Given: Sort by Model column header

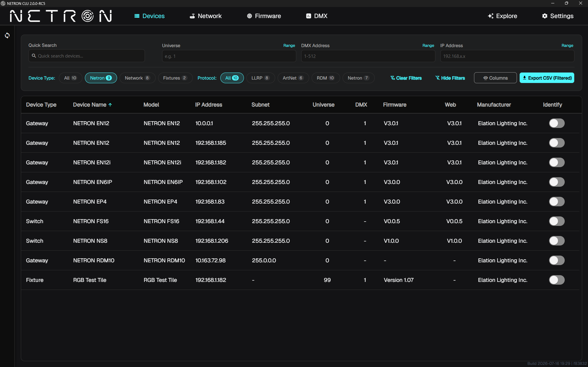Looking at the screenshot, I should pyautogui.click(x=151, y=105).
